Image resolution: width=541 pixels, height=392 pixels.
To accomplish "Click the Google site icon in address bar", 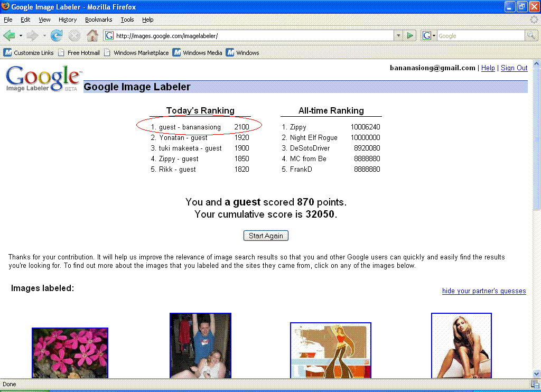I will [x=109, y=35].
